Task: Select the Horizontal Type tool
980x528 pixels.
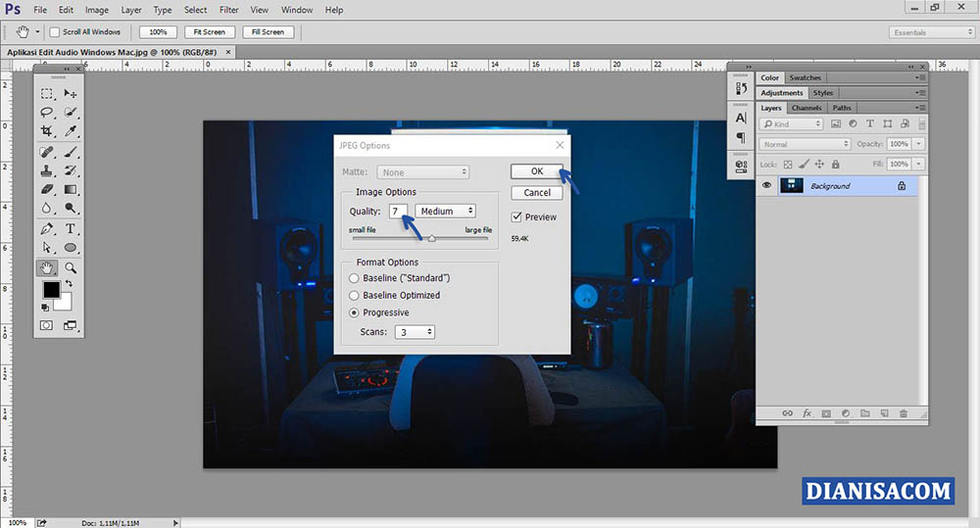Action: [71, 228]
